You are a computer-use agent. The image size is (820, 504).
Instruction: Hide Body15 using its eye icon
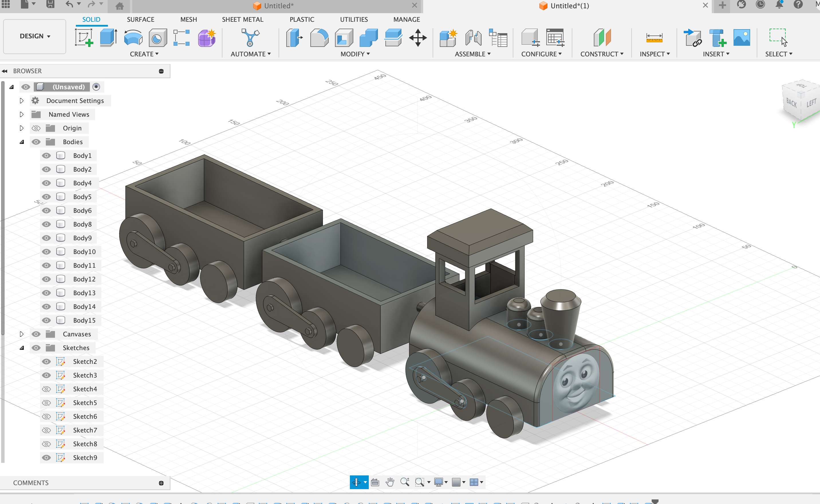[x=46, y=320]
